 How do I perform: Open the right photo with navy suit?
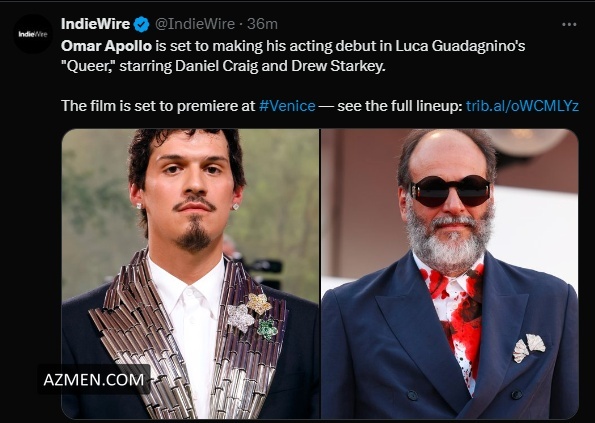point(450,274)
